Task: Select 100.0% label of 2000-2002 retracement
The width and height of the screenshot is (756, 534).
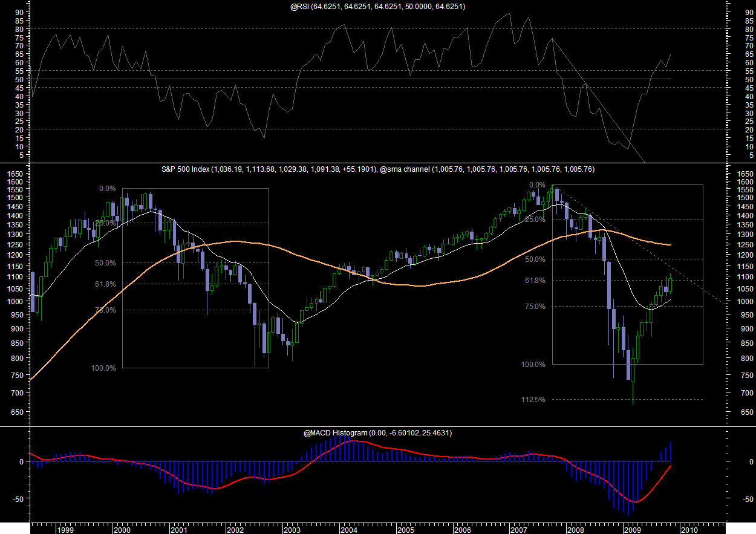Action: coord(103,368)
